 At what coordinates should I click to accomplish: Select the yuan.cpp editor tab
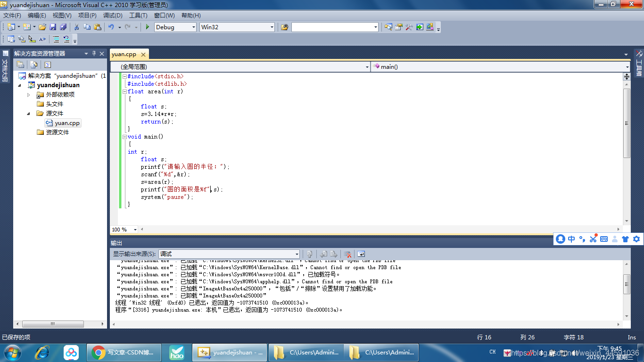point(124,54)
